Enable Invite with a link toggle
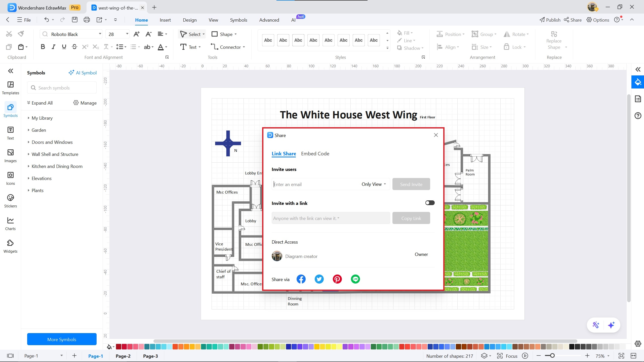Image resolution: width=644 pixels, height=362 pixels. pos(430,203)
